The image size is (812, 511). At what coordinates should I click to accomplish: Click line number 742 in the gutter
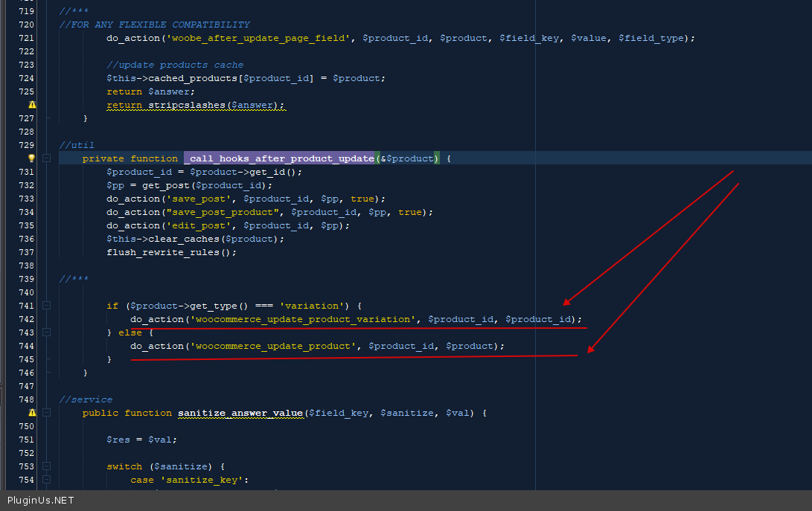[25, 319]
